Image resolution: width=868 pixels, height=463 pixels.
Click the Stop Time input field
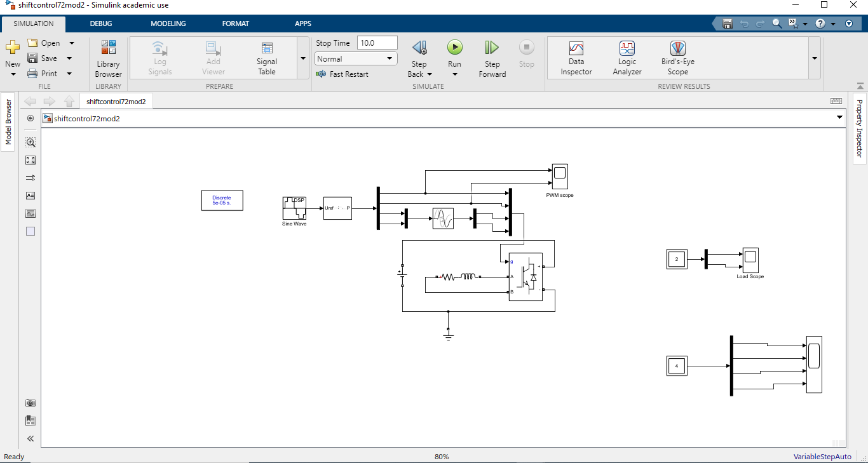pyautogui.click(x=377, y=43)
